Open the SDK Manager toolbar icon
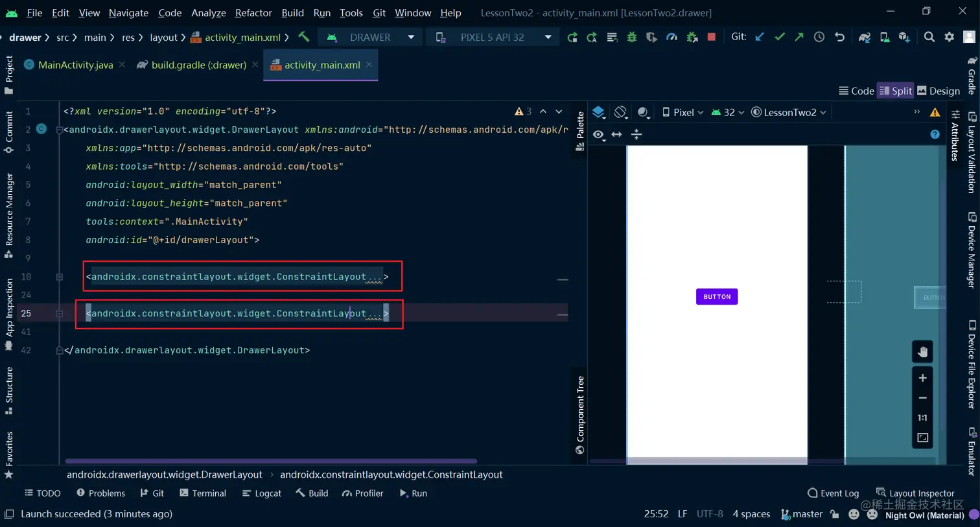The image size is (980, 527). [x=904, y=38]
